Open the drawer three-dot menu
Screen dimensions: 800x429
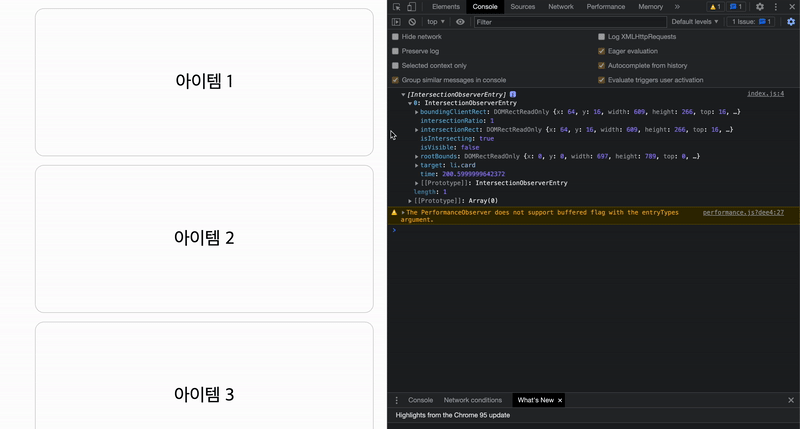pyautogui.click(x=396, y=400)
